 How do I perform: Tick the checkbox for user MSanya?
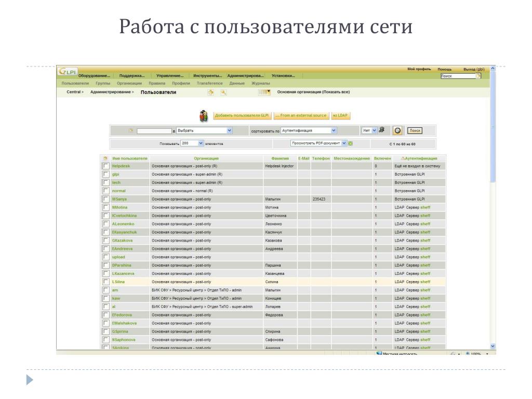click(x=106, y=199)
